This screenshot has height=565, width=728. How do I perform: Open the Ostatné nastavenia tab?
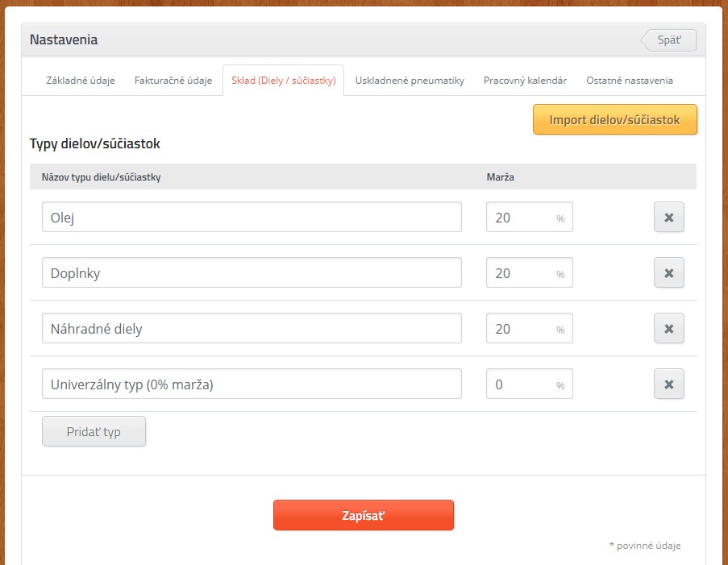pos(630,81)
